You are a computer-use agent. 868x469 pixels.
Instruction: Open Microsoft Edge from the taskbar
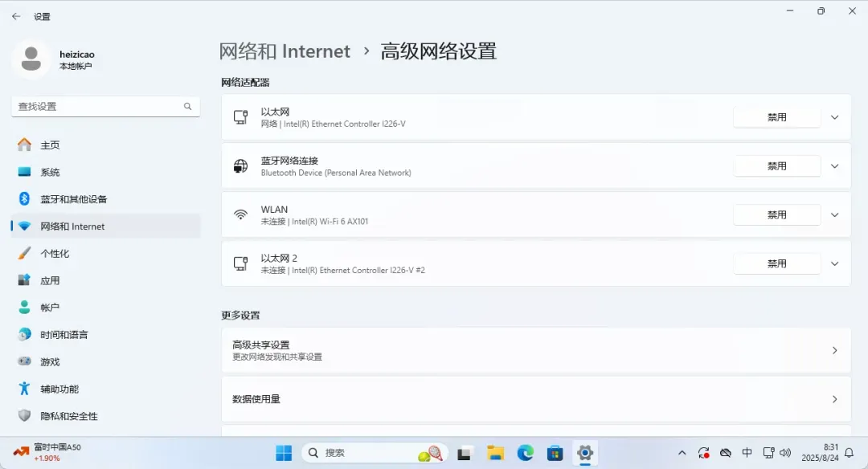(525, 453)
